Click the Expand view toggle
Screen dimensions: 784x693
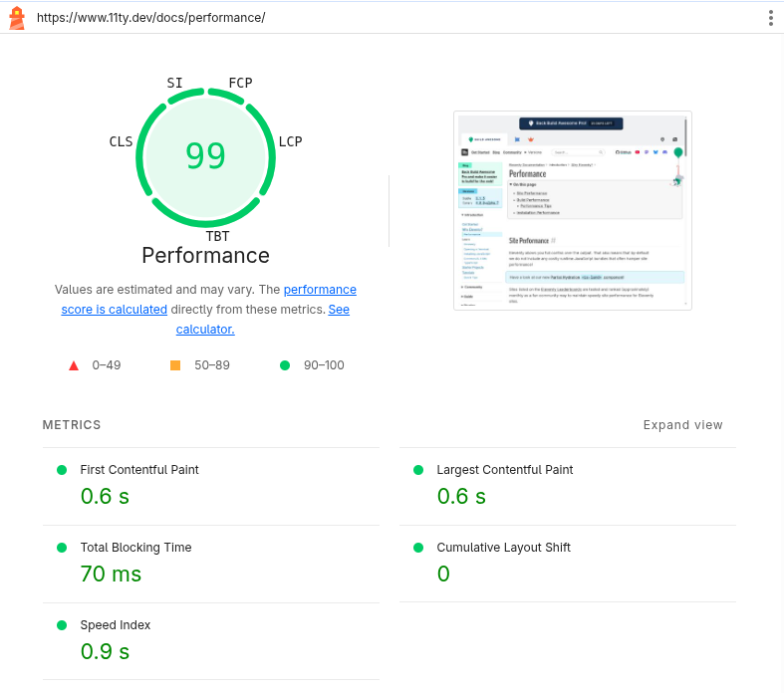click(x=682, y=425)
